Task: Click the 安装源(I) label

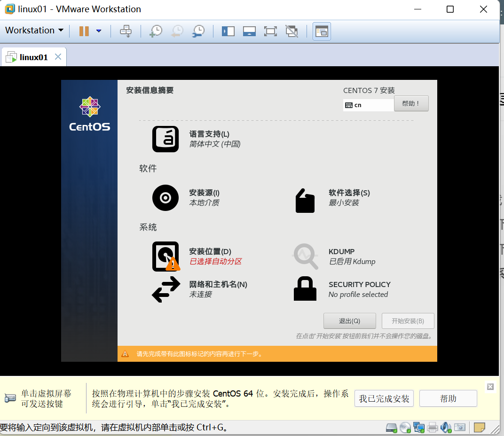Action: tap(205, 193)
